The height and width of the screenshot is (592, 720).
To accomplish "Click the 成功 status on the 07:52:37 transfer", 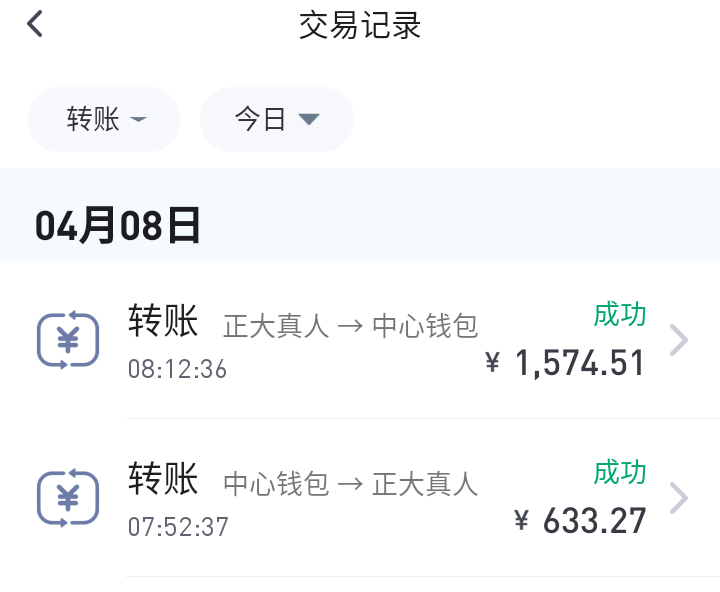I will coord(620,471).
